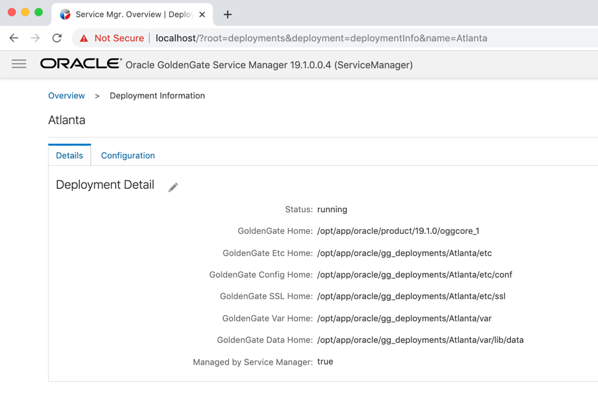Switch to the Configuration tab
Screen dimensions: 598x397
coord(128,156)
